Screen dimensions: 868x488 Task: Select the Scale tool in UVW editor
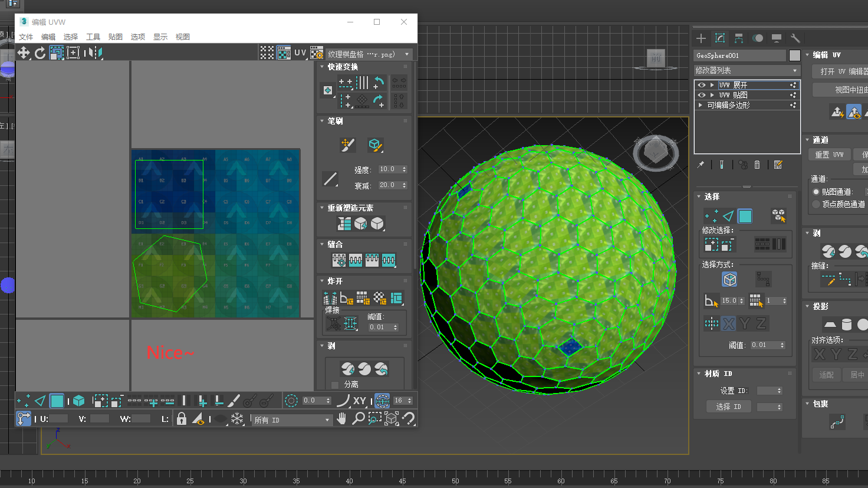click(57, 53)
